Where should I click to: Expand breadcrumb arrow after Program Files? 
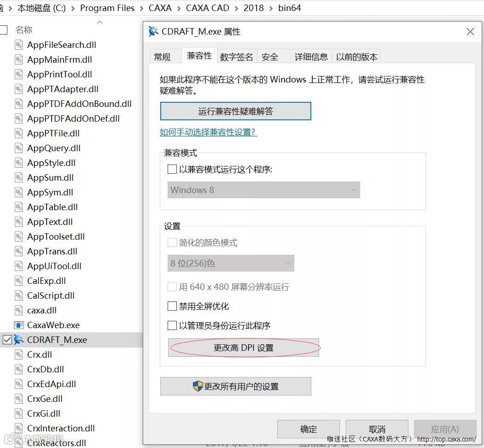tap(142, 8)
